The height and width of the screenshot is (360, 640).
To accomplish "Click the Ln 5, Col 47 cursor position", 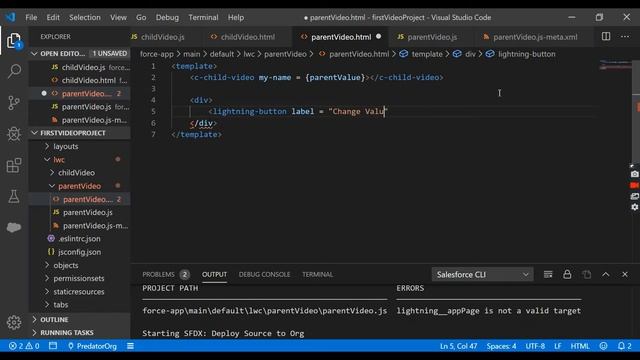I will 458,346.
